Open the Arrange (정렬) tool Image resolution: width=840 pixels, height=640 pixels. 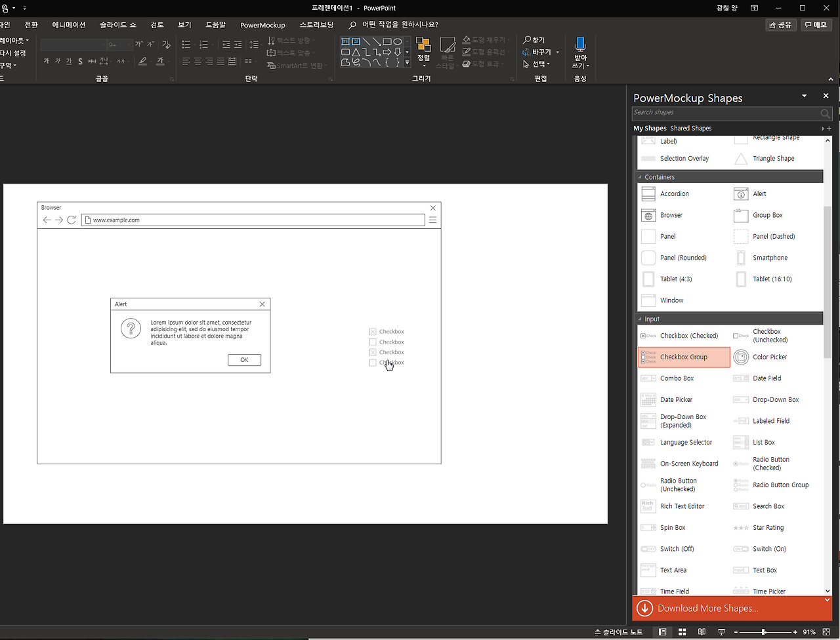tap(423, 49)
